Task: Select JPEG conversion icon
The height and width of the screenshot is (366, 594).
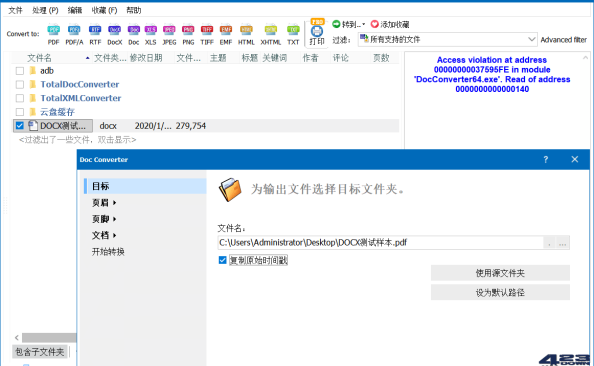Action: click(x=169, y=34)
